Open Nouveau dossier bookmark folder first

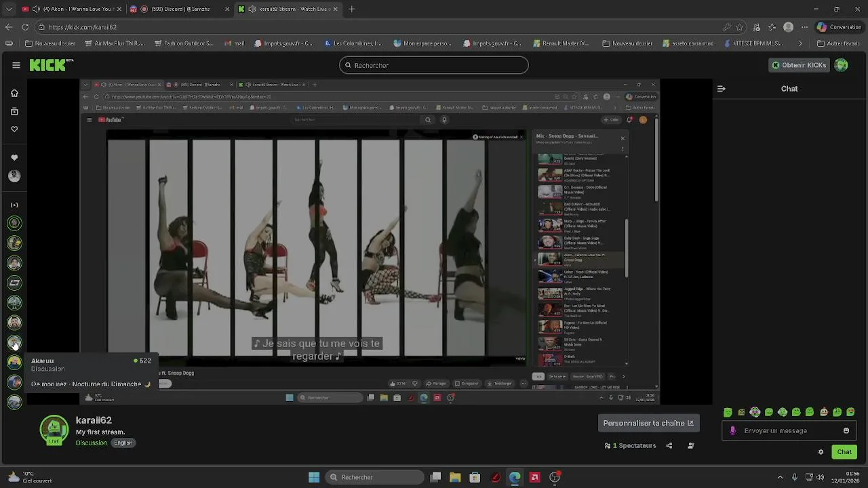(50, 43)
